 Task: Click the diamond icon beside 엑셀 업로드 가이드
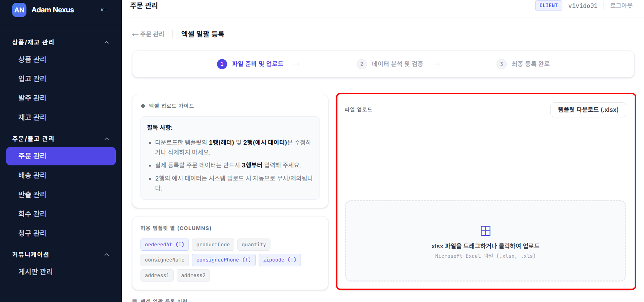pos(143,106)
